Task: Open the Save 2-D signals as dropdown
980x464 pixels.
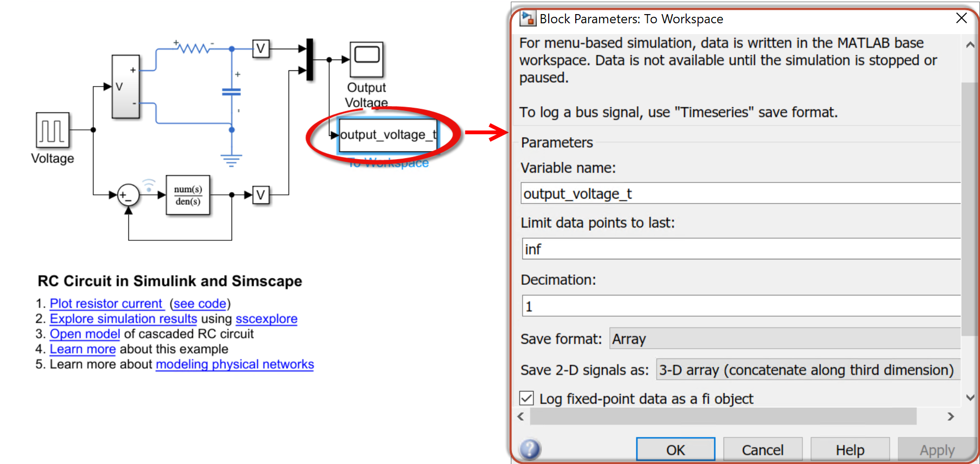Action: [x=807, y=370]
